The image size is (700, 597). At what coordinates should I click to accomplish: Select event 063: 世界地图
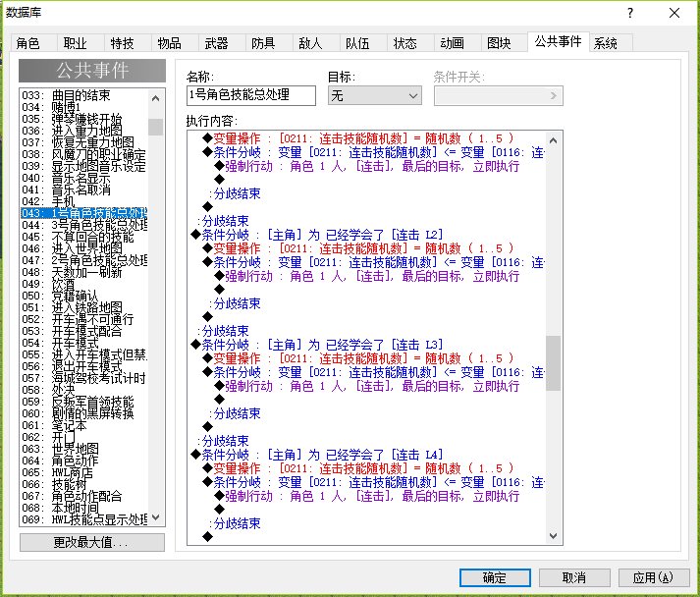click(x=84, y=449)
